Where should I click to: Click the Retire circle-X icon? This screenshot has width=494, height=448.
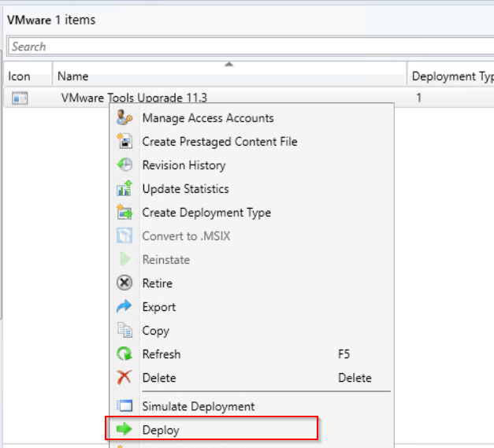coord(124,283)
